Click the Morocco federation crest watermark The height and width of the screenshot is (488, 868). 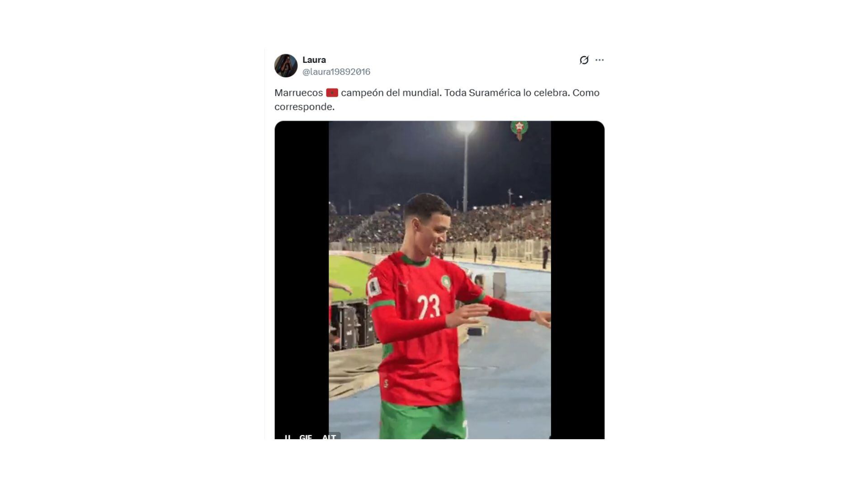point(519,130)
